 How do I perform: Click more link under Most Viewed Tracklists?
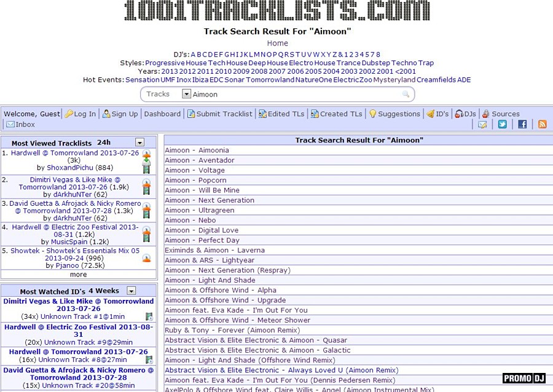coord(78,274)
